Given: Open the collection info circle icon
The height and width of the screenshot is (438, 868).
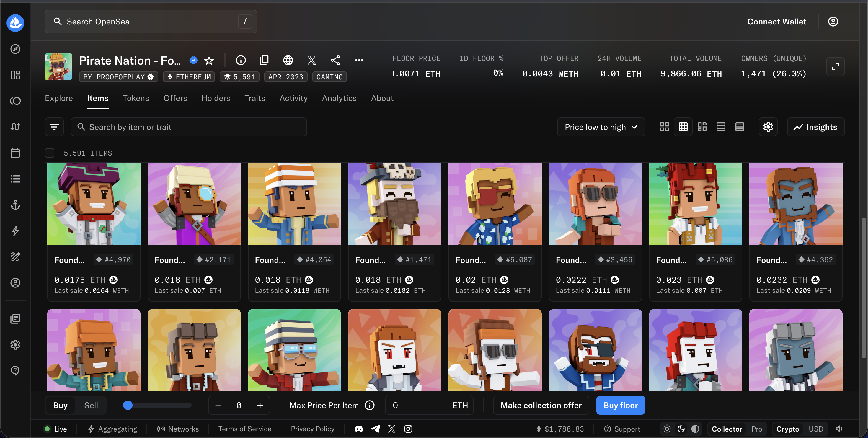Looking at the screenshot, I should [241, 60].
